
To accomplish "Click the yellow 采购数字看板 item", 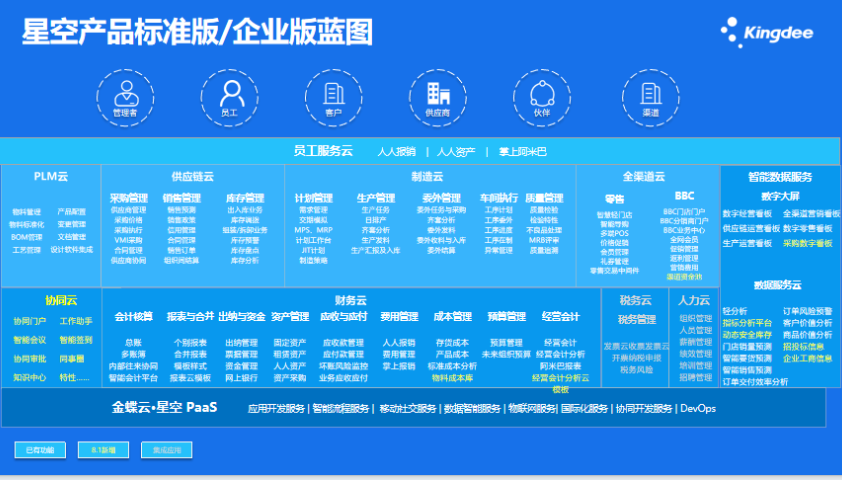I will coord(808,243).
